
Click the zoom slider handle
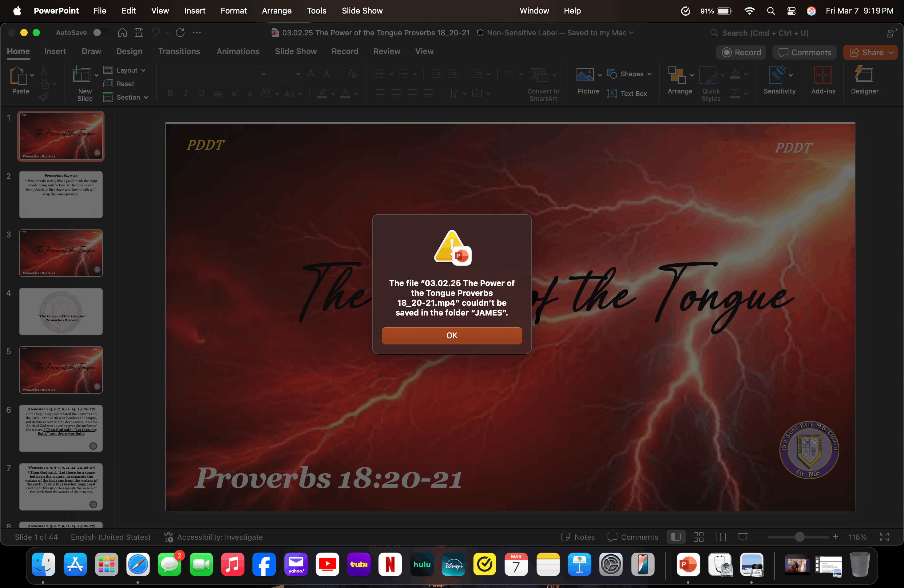tap(799, 537)
